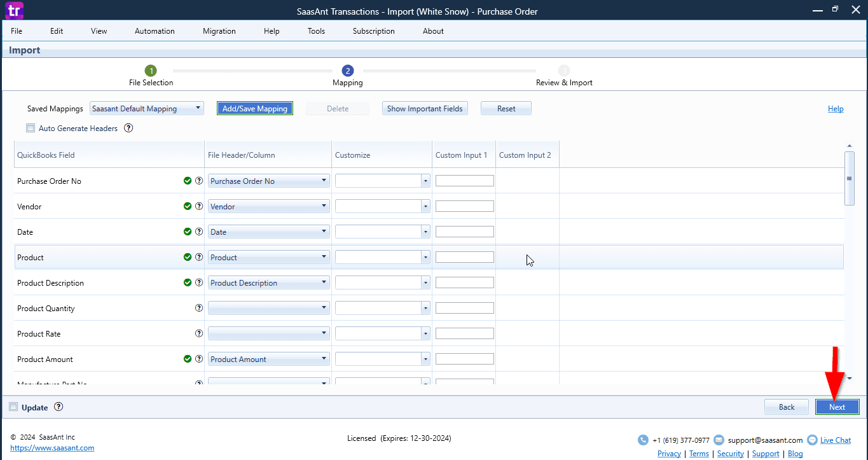
Task: Click help icon for Product Rate field
Action: [199, 333]
